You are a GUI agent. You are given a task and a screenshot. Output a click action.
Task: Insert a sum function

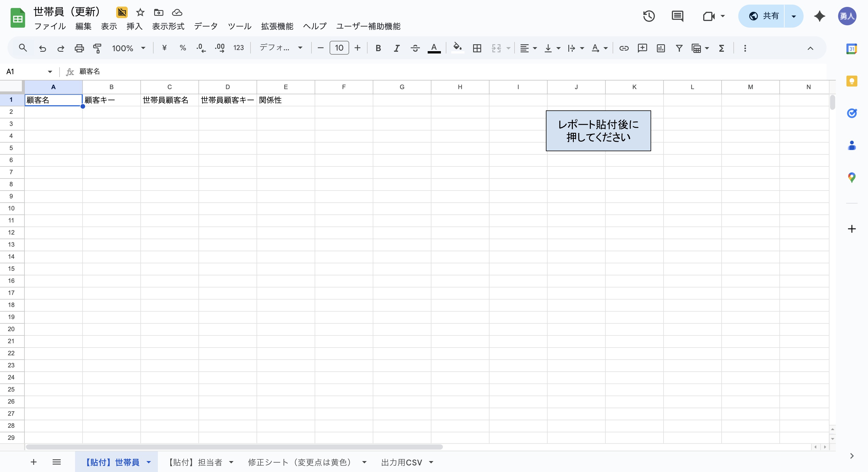tap(721, 48)
